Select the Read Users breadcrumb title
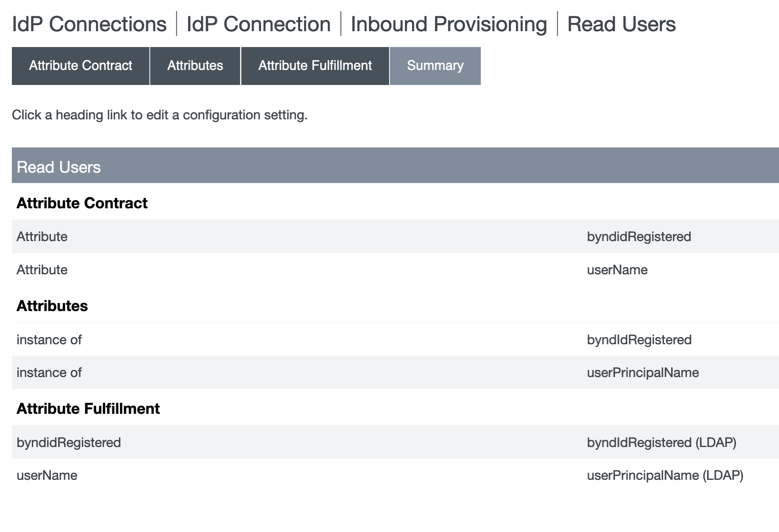This screenshot has width=779, height=532. coord(621,24)
